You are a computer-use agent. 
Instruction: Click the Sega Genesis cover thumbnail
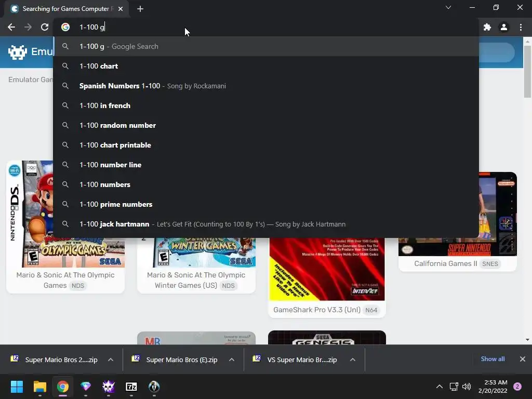tap(327, 338)
